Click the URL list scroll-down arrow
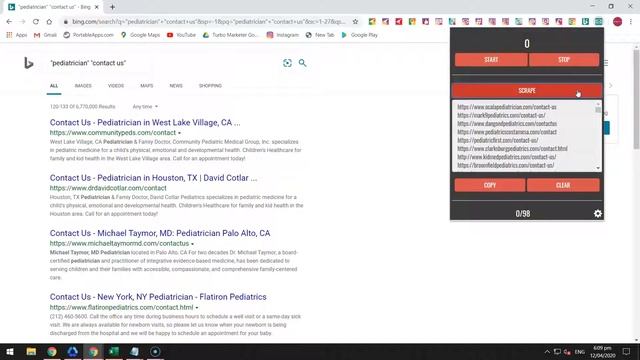 tap(598, 168)
